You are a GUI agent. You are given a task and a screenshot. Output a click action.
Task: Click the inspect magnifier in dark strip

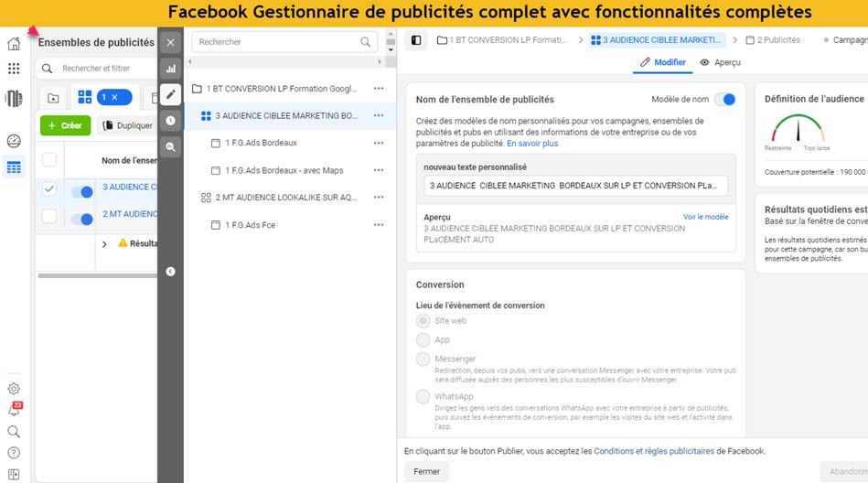170,146
